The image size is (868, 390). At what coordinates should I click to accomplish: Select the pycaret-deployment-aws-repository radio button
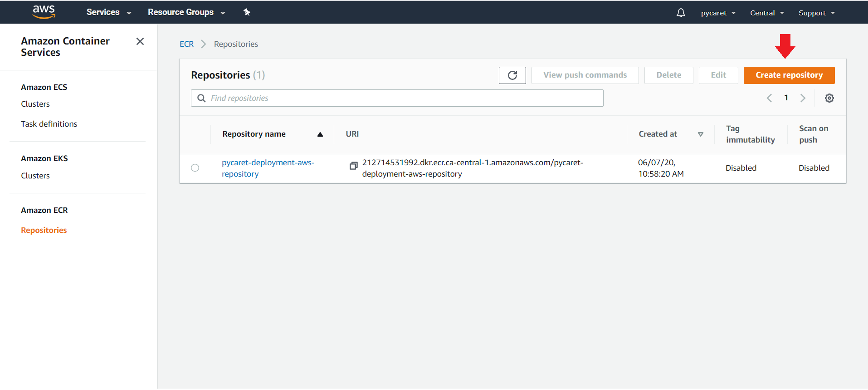click(x=195, y=168)
